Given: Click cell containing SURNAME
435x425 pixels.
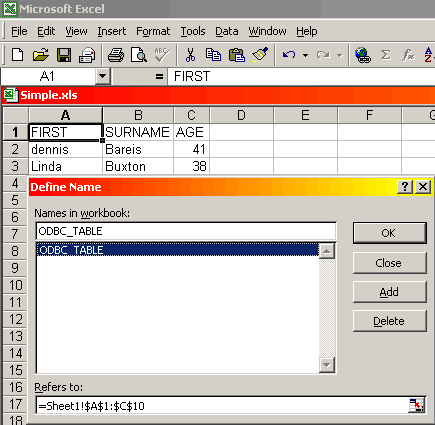Looking at the screenshot, I should [138, 132].
